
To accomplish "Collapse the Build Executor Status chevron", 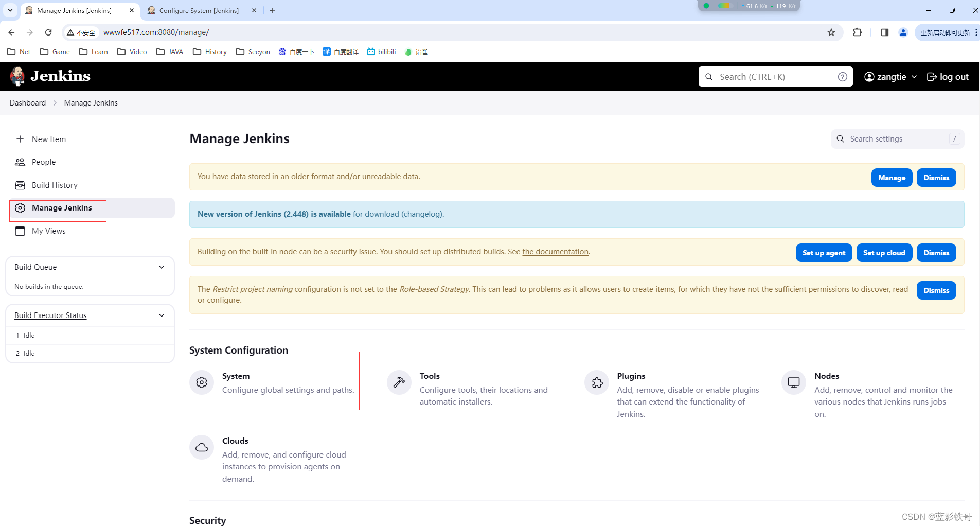I will [x=162, y=315].
